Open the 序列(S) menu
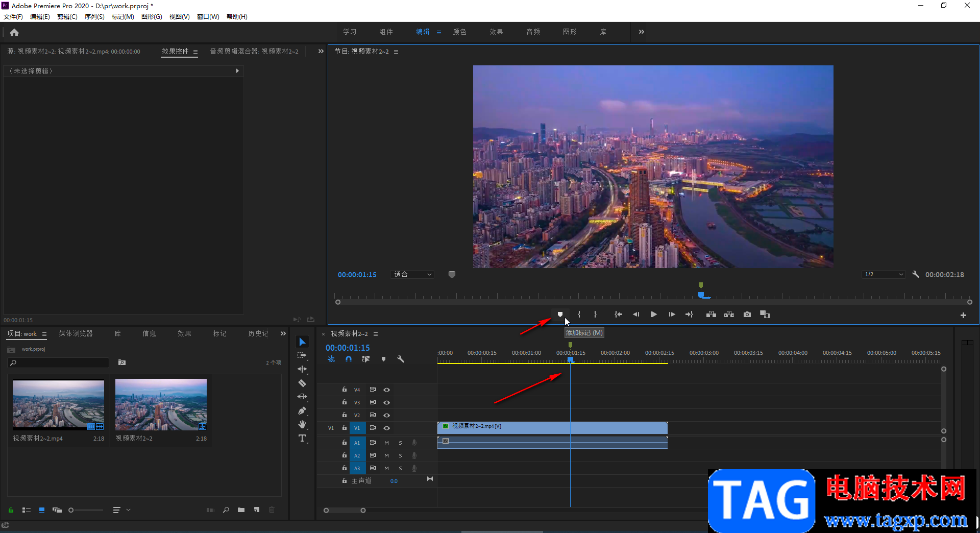This screenshot has height=533, width=980. point(94,17)
